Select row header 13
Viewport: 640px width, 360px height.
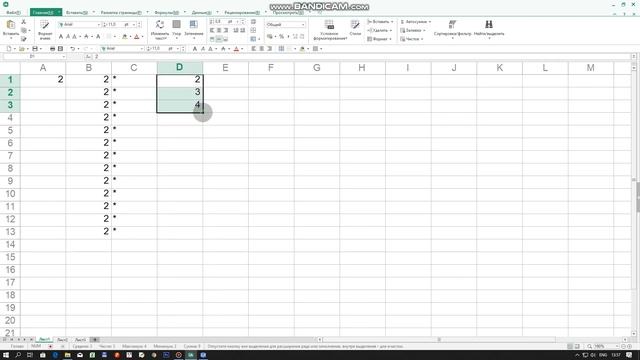coord(10,231)
